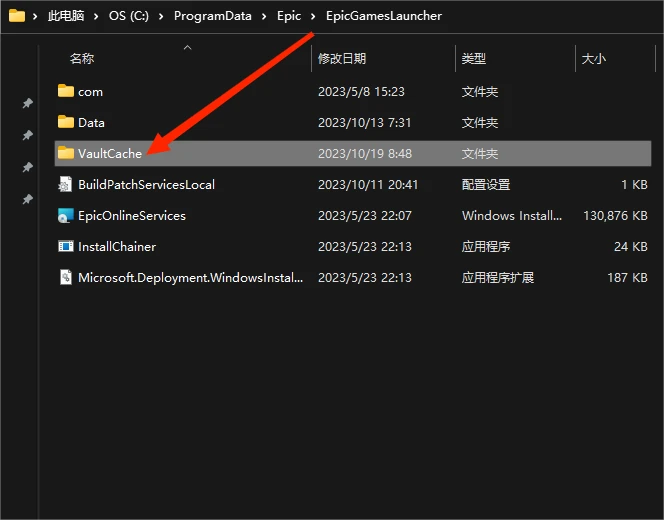Click EpicGamesLauncher in the breadcrumb
Viewport: 664px width, 520px height.
(384, 16)
